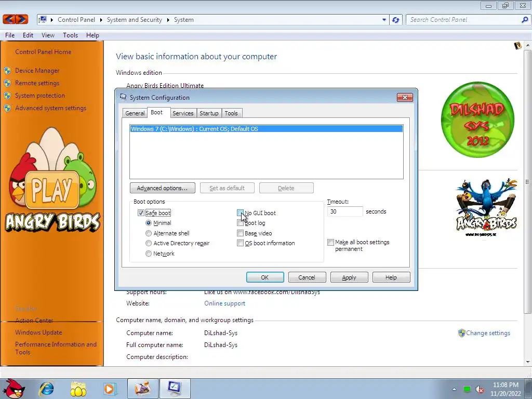532x399 pixels.
Task: Open the Help menu
Action: [92, 35]
